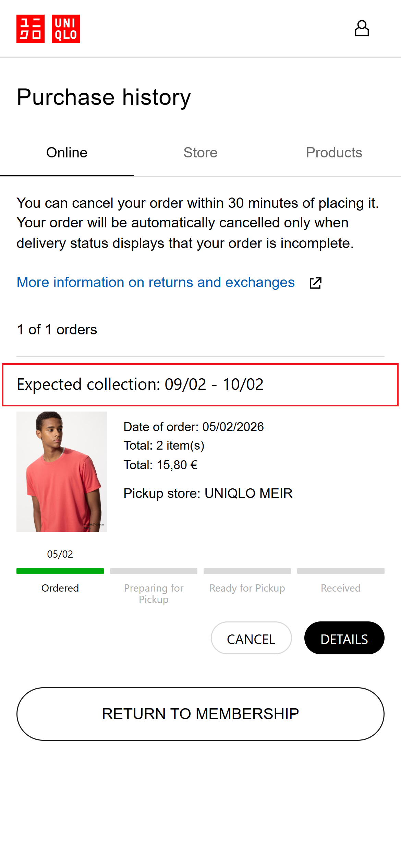
Task: Open the Products tab
Action: point(334,153)
